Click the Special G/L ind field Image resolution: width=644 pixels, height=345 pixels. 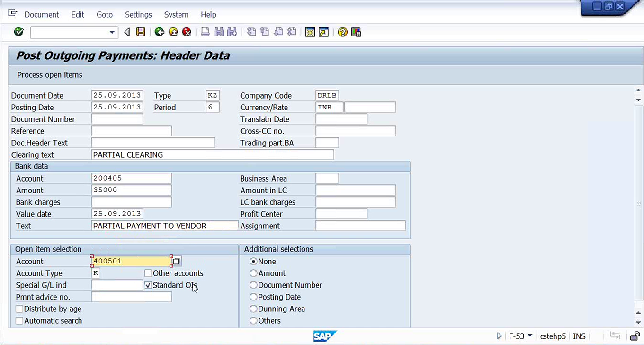click(117, 285)
